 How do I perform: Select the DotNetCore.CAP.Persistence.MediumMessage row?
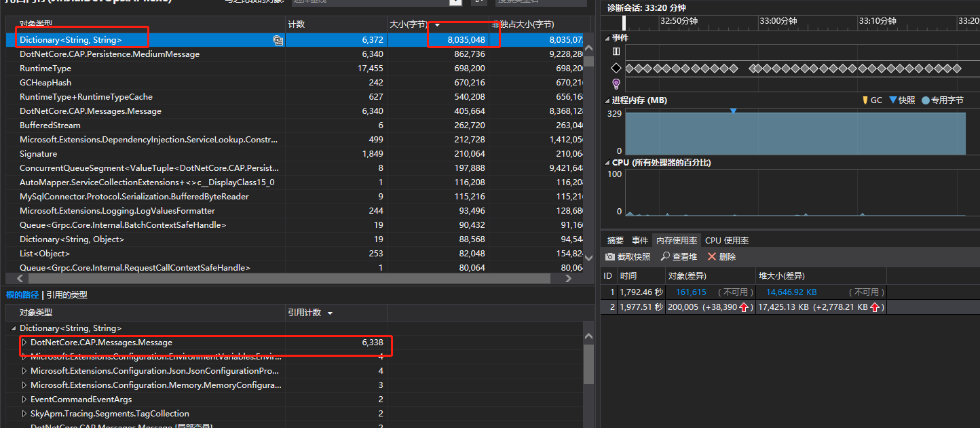tap(295, 54)
